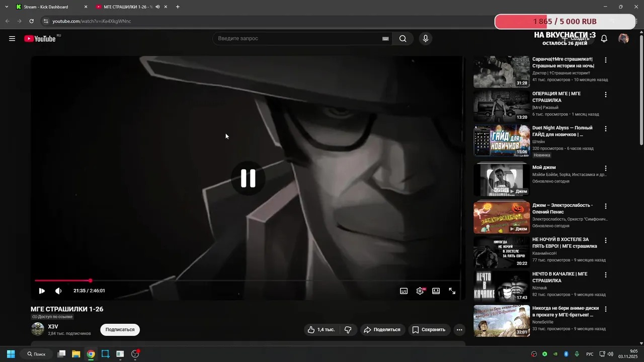
Task: Open options for Джем – Электрослабость
Action: [x=606, y=206]
